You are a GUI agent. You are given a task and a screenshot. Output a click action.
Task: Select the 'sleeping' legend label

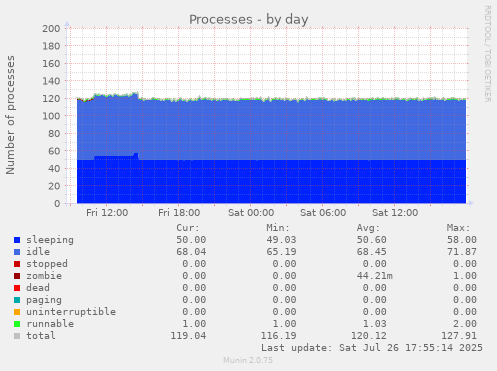coord(50,240)
